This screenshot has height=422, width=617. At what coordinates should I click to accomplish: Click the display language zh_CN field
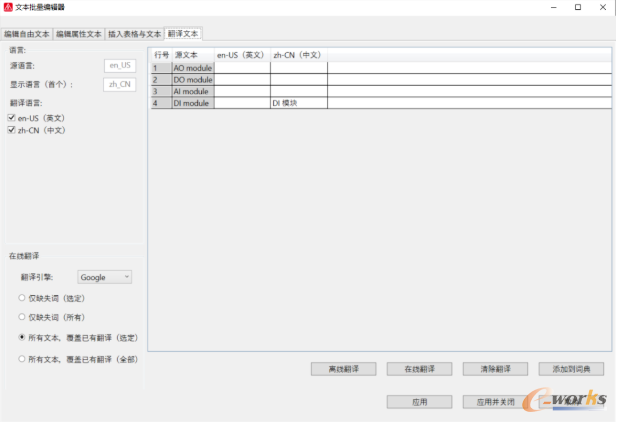click(120, 84)
